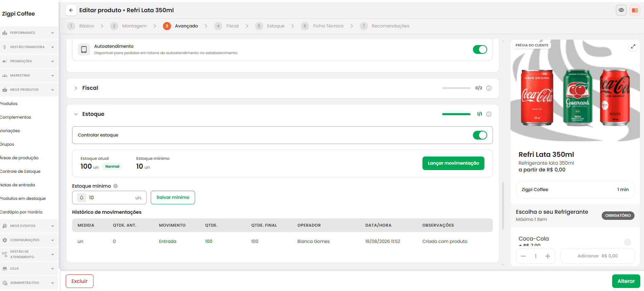Go to step 6 Ficha Técnica

click(x=322, y=26)
